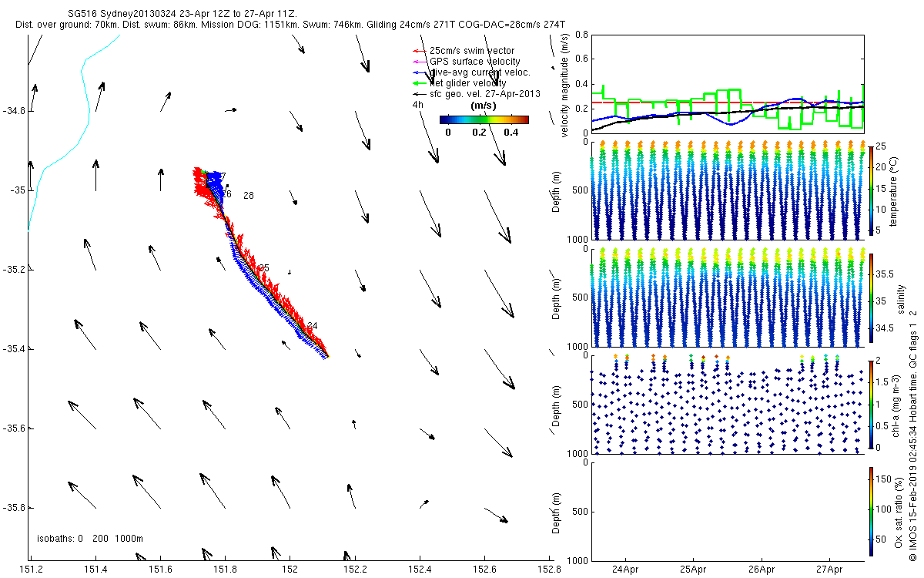Click the velocity (m/s) colorbar in the map legend
The height and width of the screenshot is (578, 924).
click(484, 119)
